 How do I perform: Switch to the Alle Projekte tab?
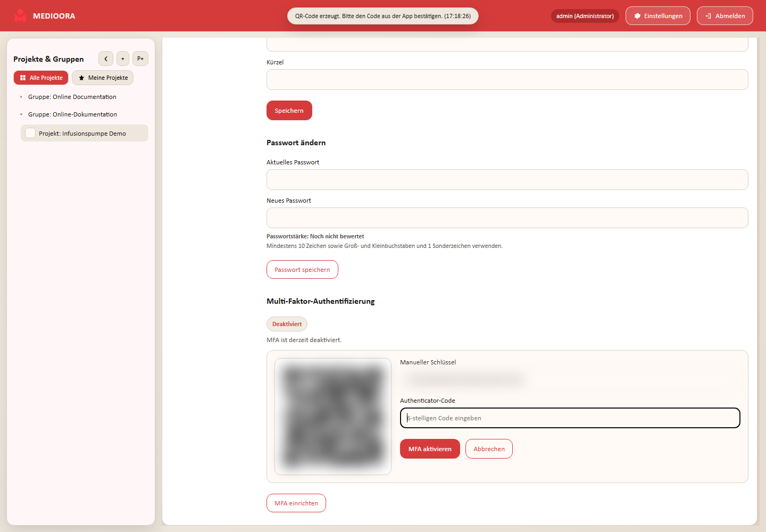pos(41,78)
